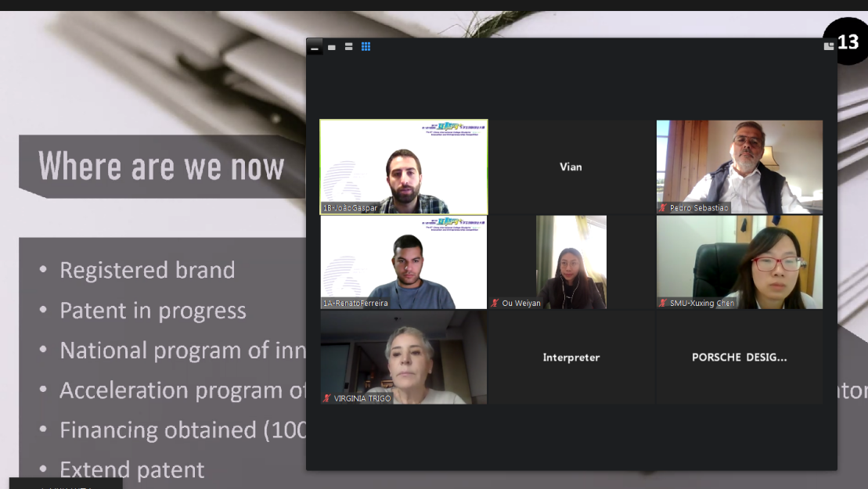This screenshot has width=868, height=489.
Task: Select the 1B-JoãoGaspar video tile
Action: click(x=404, y=167)
